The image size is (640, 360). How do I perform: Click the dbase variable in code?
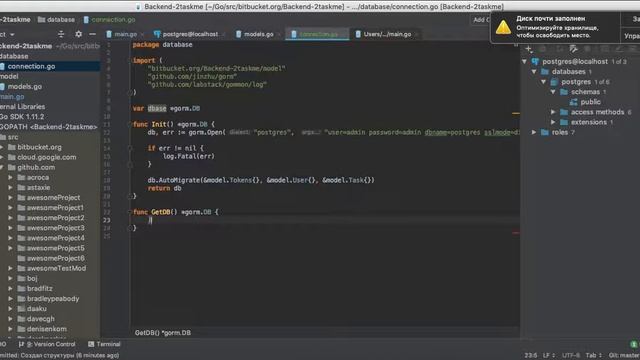click(x=157, y=109)
